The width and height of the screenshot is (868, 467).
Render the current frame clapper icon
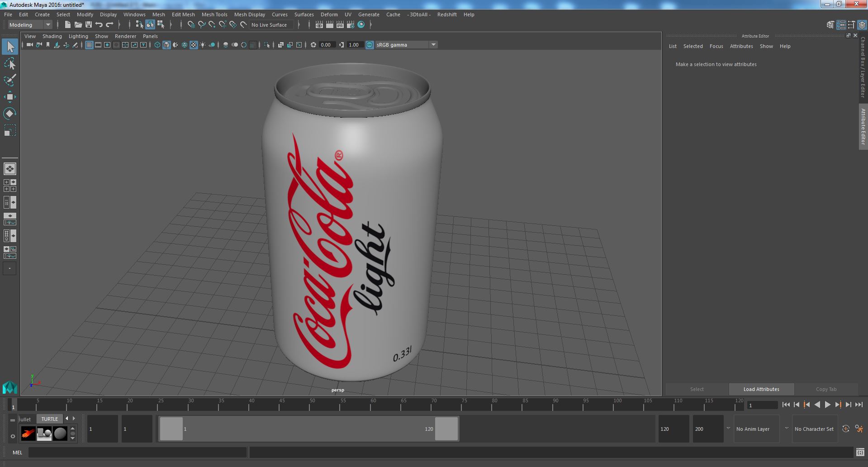[329, 25]
